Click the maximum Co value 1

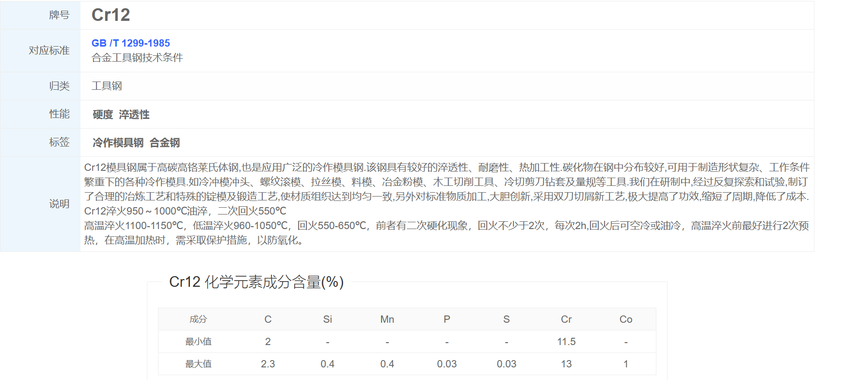[626, 364]
